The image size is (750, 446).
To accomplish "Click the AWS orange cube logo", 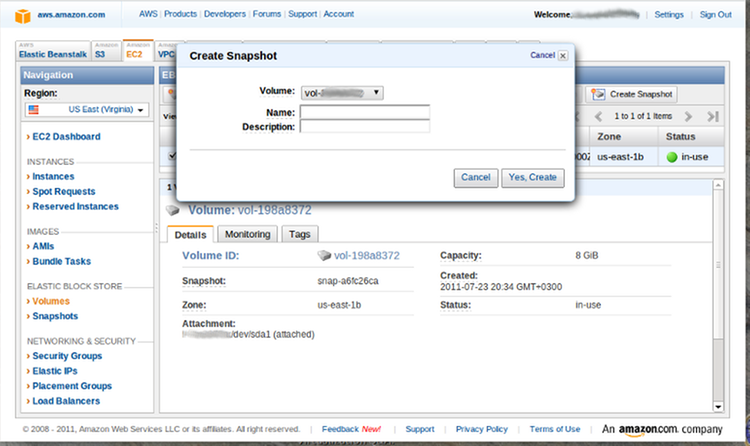I will (22, 15).
